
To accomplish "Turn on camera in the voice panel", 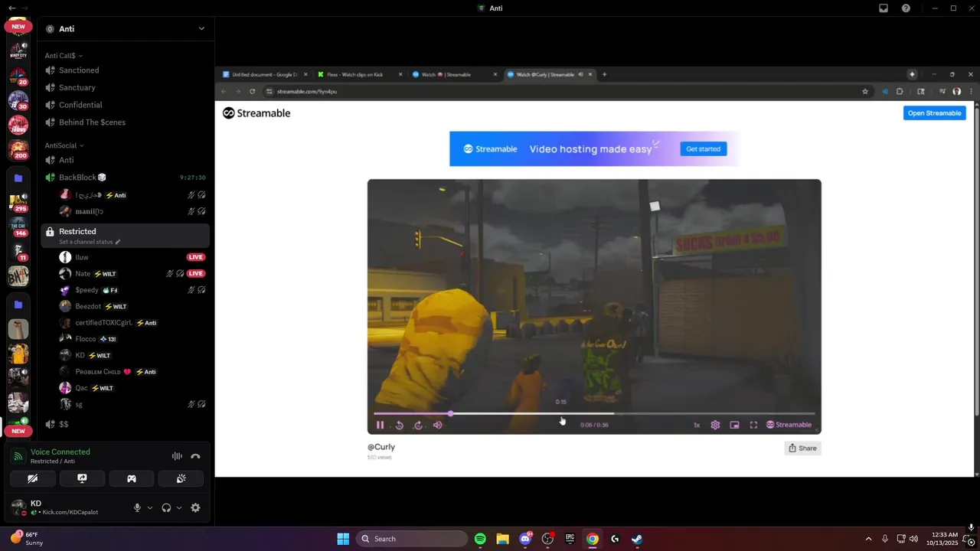I will (x=32, y=478).
